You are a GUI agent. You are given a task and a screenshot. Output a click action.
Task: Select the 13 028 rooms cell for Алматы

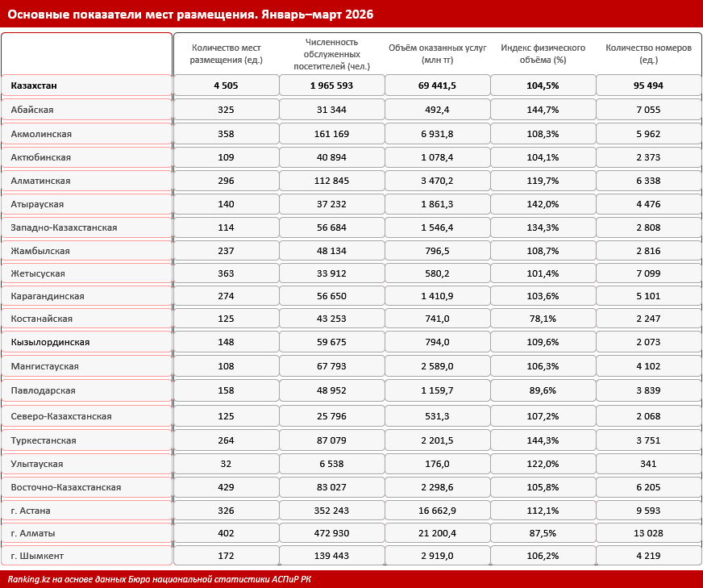[x=648, y=534]
